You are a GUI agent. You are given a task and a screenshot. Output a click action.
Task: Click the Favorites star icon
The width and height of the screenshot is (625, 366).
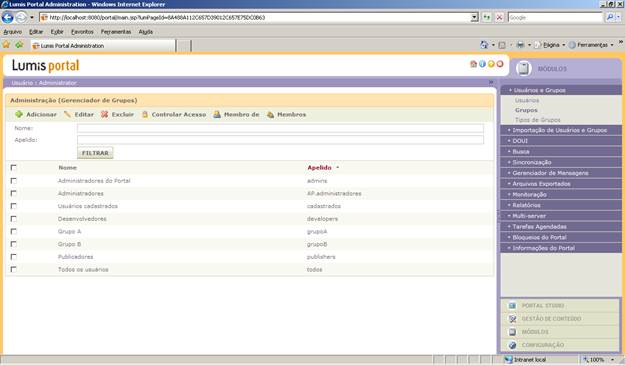(6, 45)
